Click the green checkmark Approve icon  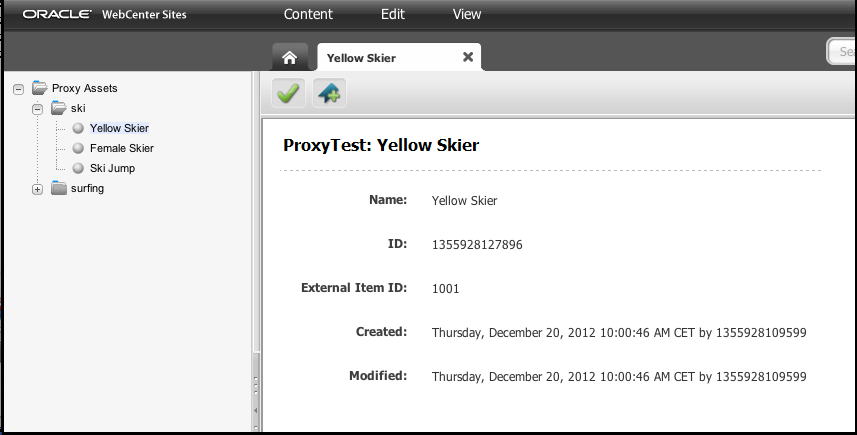[x=288, y=93]
